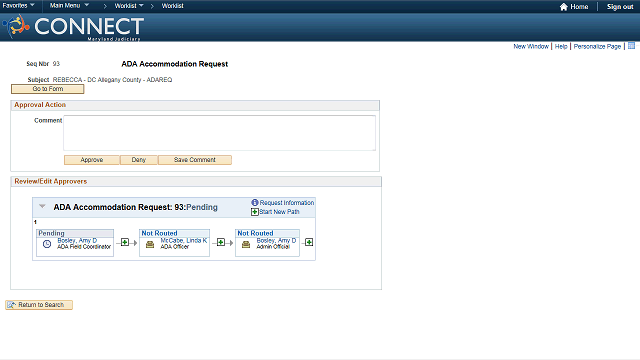Deny the ADA accommodation request
Screen dimensions: 640x360
139,160
